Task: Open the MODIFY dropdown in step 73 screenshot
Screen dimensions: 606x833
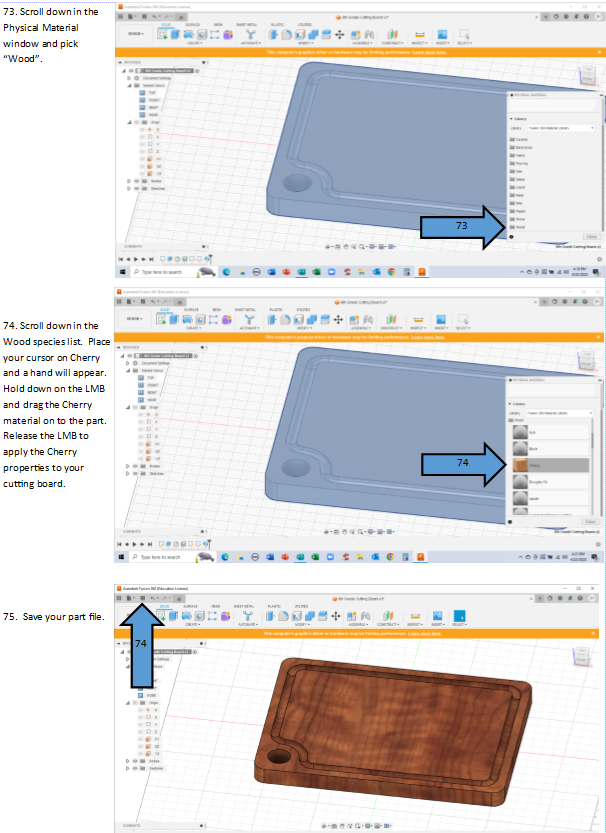Action: (305, 43)
